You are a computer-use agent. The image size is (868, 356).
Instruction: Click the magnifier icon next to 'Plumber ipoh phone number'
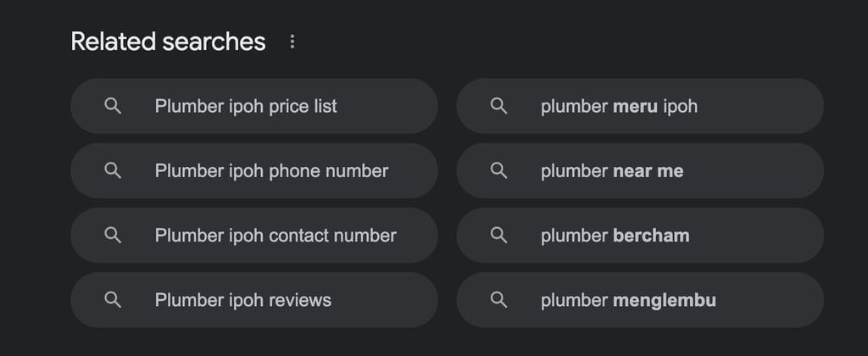click(x=113, y=170)
